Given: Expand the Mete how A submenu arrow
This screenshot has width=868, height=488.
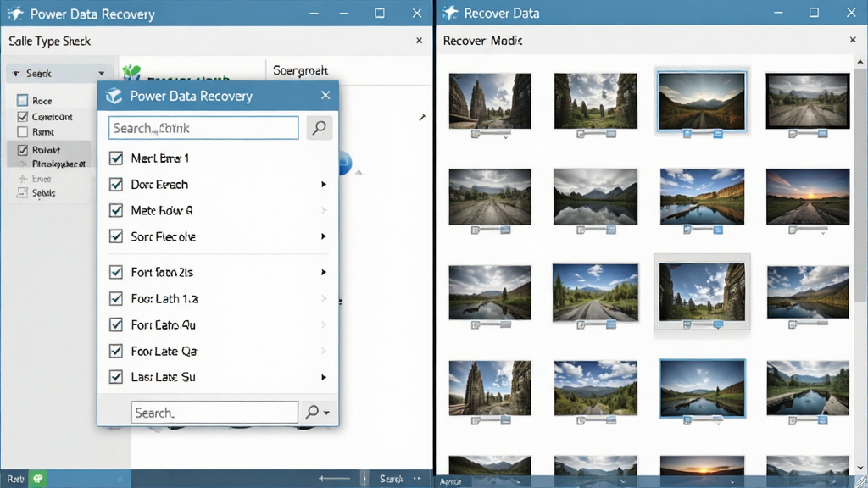Looking at the screenshot, I should (x=324, y=210).
